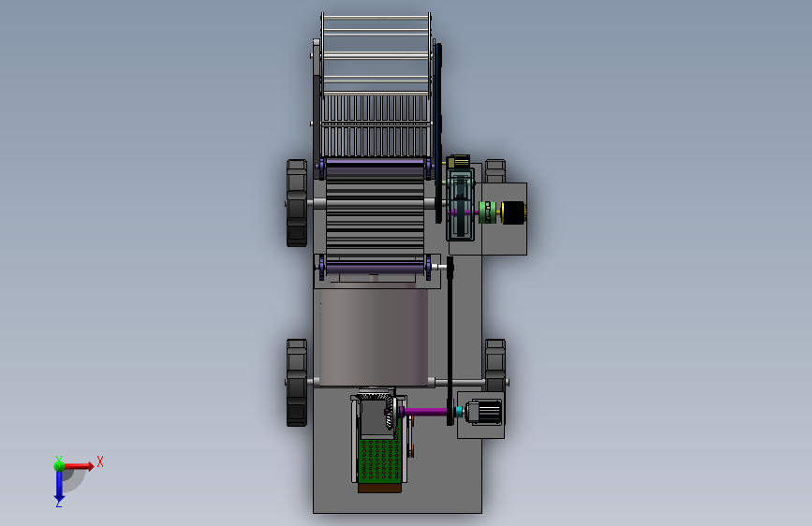The width and height of the screenshot is (812, 526).
Task: Click the green Y axis dot of the triad
Action: (59, 465)
